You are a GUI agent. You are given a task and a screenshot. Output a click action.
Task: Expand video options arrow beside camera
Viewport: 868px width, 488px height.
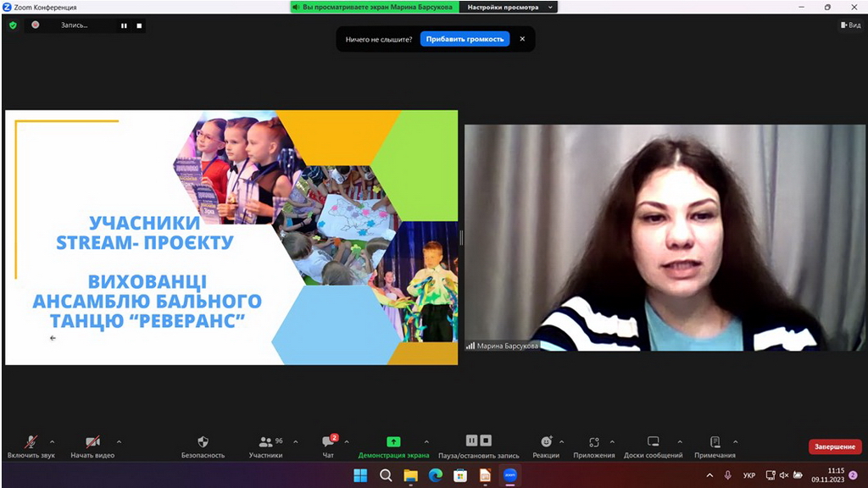point(119,441)
